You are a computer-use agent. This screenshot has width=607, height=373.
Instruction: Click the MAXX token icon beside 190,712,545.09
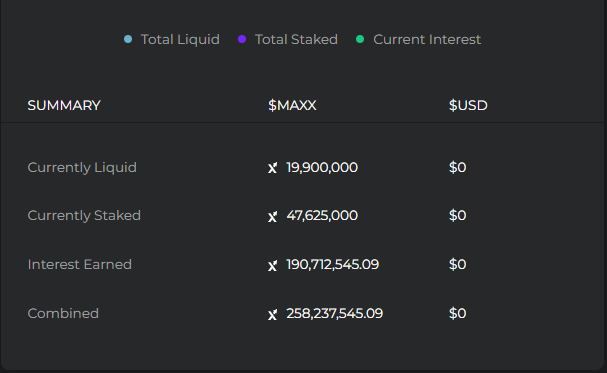(273, 265)
